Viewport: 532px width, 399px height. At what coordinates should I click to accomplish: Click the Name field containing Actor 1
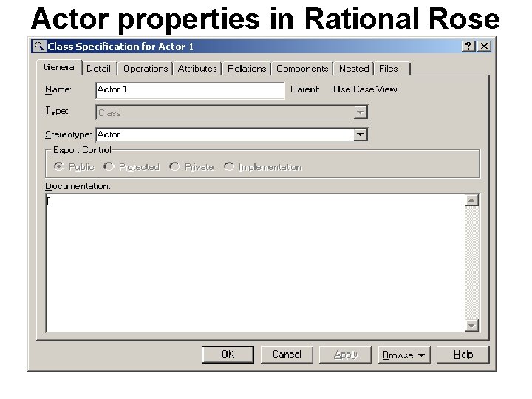190,91
